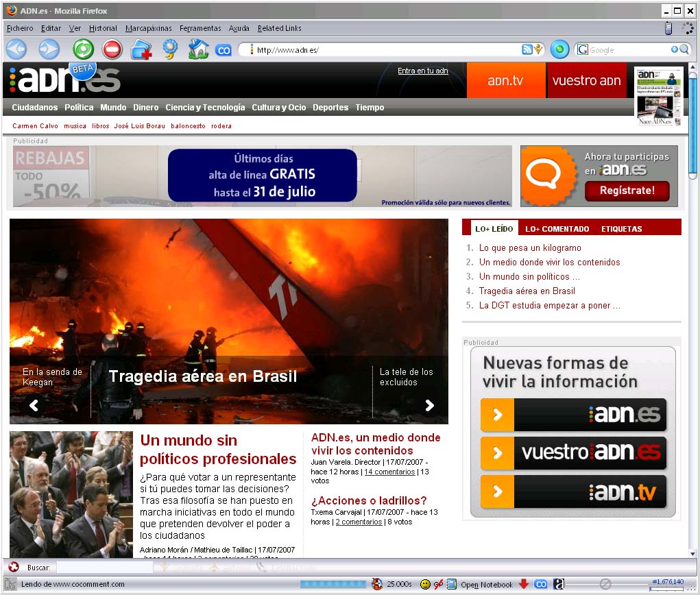The image size is (700, 595).
Task: Click the orange arrow next to the adn.es banner
Action: tap(497, 415)
